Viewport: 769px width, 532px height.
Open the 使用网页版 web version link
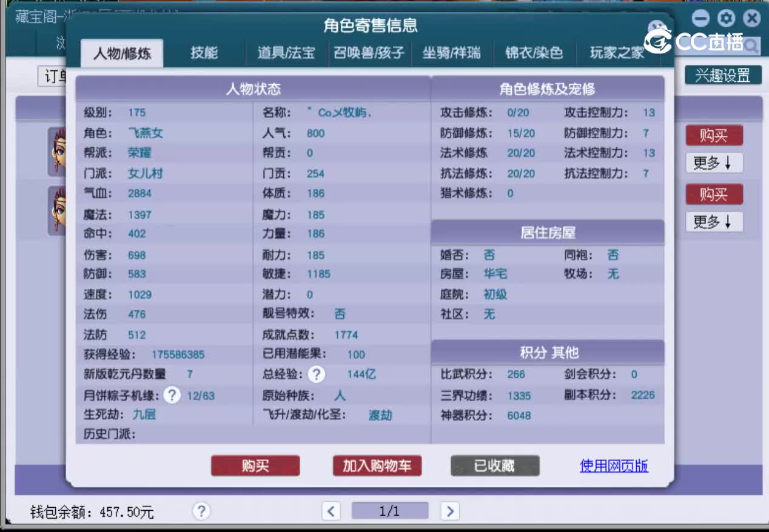[x=614, y=466]
